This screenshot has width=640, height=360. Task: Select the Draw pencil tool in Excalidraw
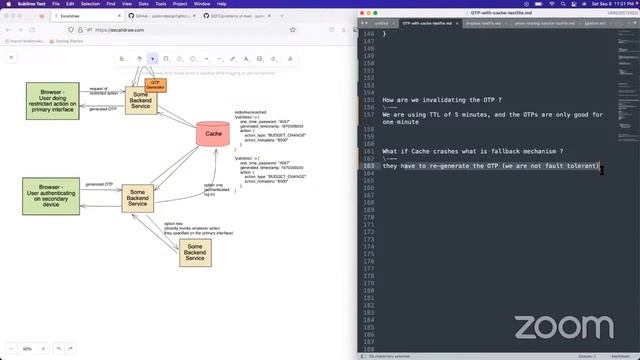pyautogui.click(x=233, y=59)
